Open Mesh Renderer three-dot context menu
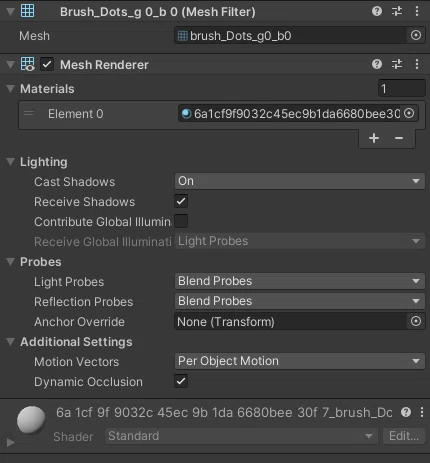Viewport: 430px width, 463px height. click(x=417, y=64)
